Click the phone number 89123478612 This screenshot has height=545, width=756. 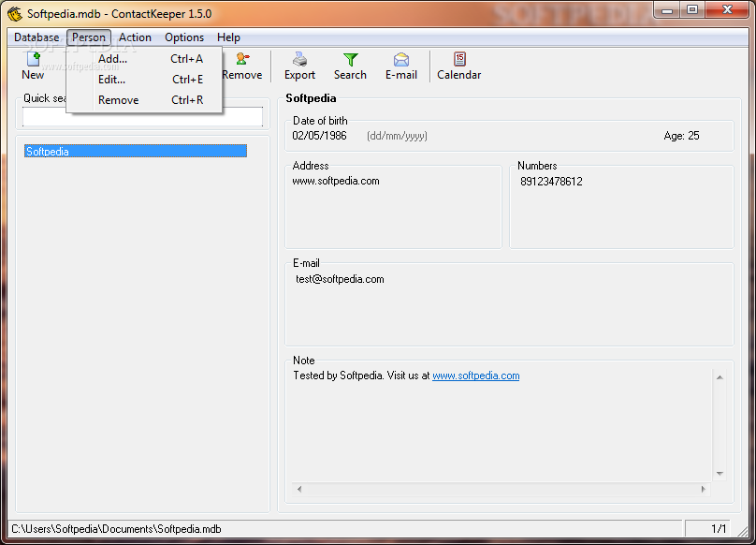[x=551, y=182]
